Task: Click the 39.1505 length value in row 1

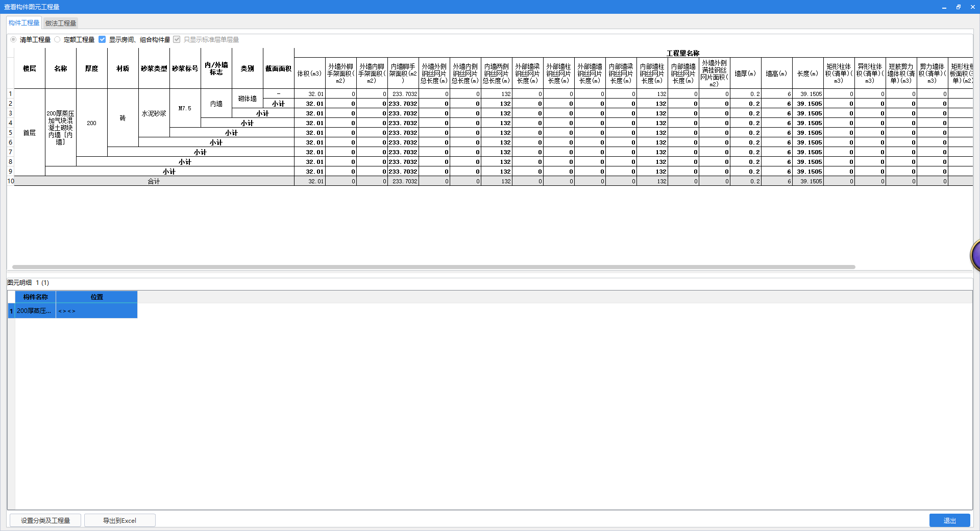Action: coord(807,94)
